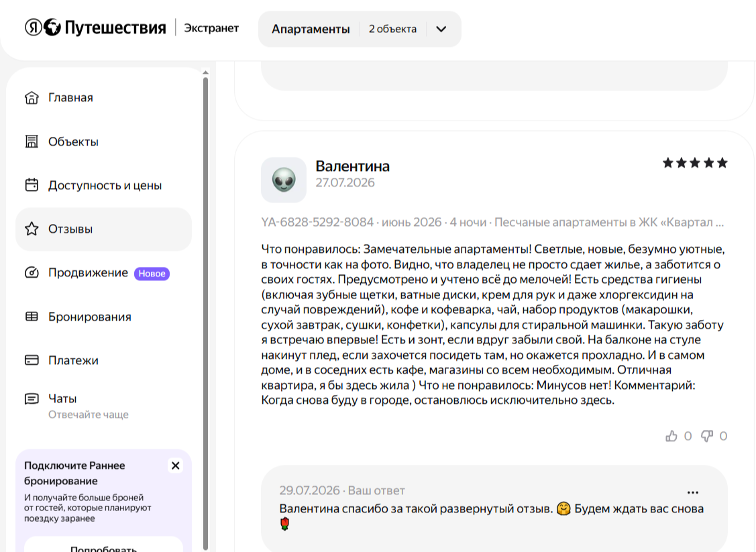Click the Экстранет label in header
This screenshot has height=552, width=756.
click(x=211, y=28)
